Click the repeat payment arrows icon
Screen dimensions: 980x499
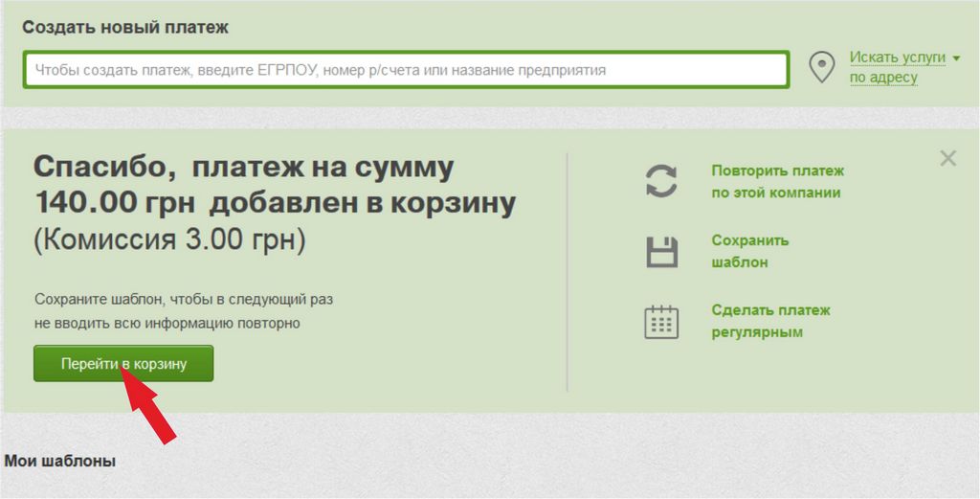point(661,181)
